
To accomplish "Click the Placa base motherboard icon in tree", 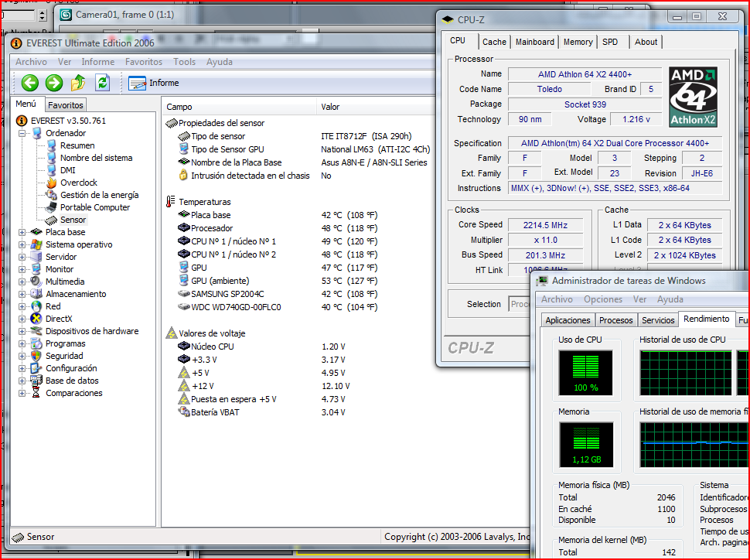I will coord(36,232).
